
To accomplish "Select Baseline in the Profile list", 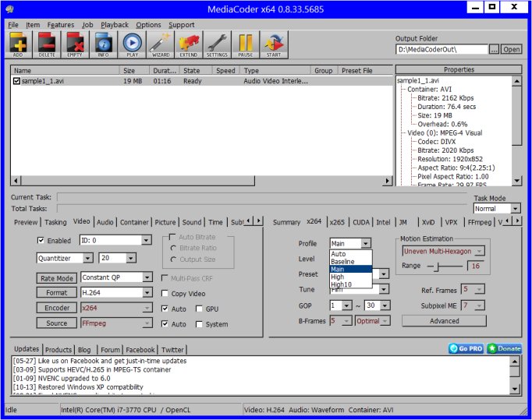I will (x=351, y=261).
